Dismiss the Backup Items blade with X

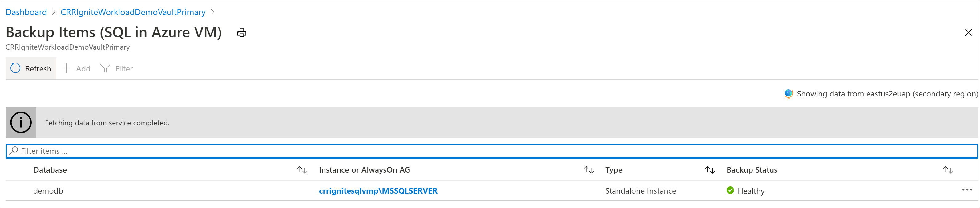click(968, 32)
